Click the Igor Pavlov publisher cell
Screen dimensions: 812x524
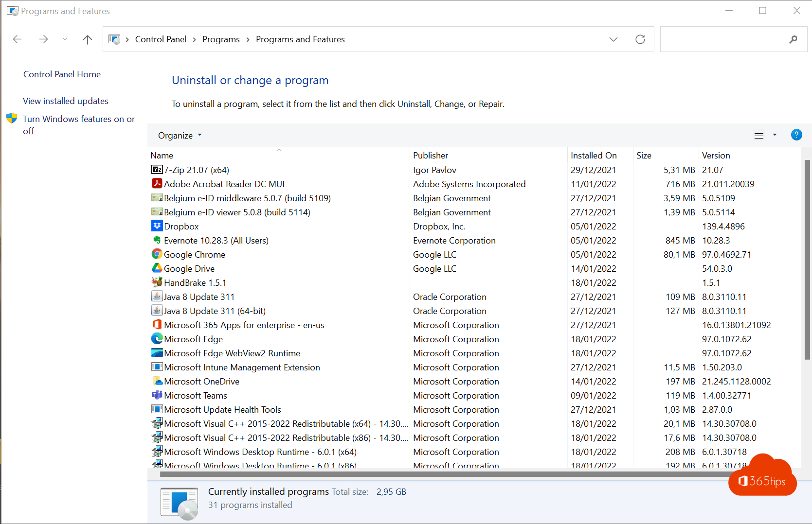pos(434,170)
